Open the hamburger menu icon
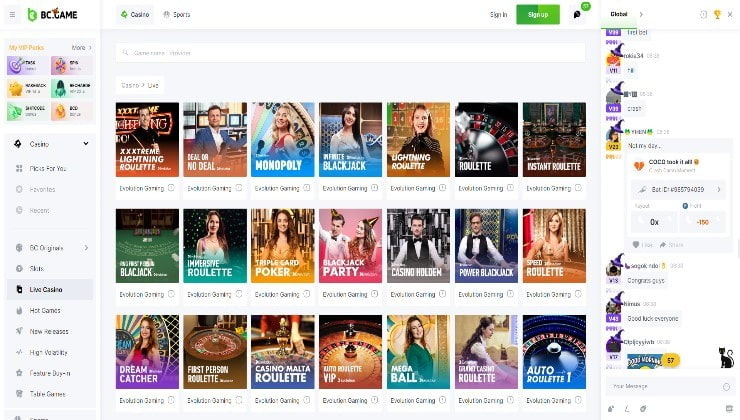The height and width of the screenshot is (420, 740). pos(13,15)
